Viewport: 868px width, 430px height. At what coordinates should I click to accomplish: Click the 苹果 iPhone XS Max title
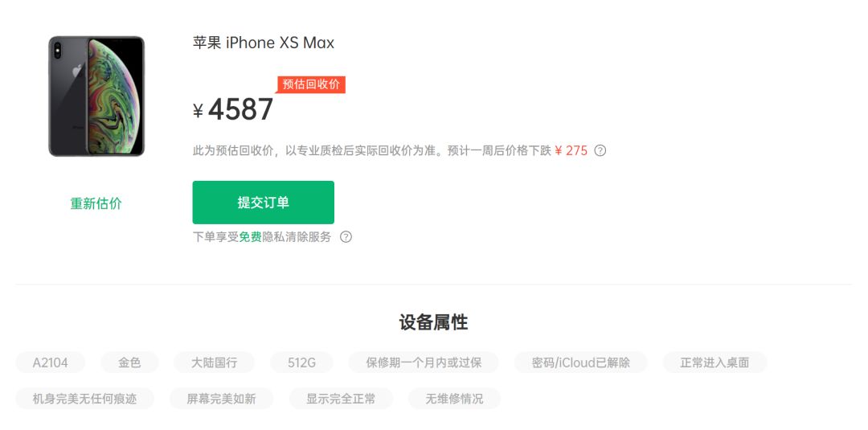point(264,43)
